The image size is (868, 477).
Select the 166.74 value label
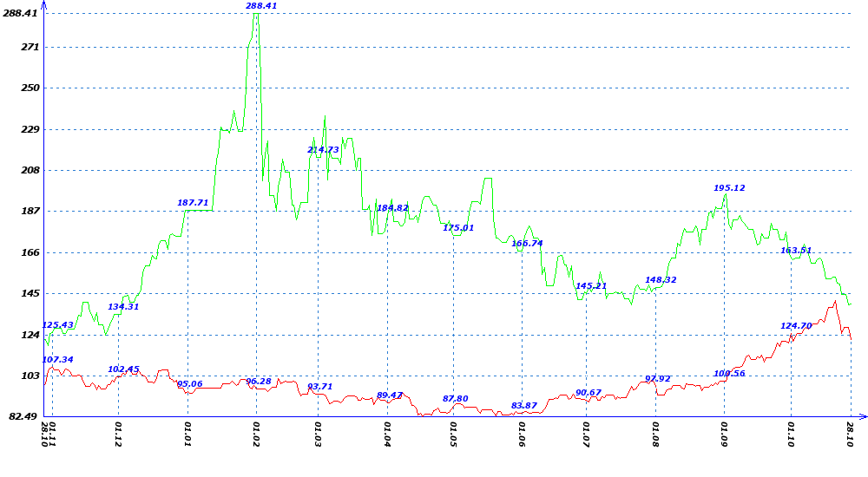[527, 244]
